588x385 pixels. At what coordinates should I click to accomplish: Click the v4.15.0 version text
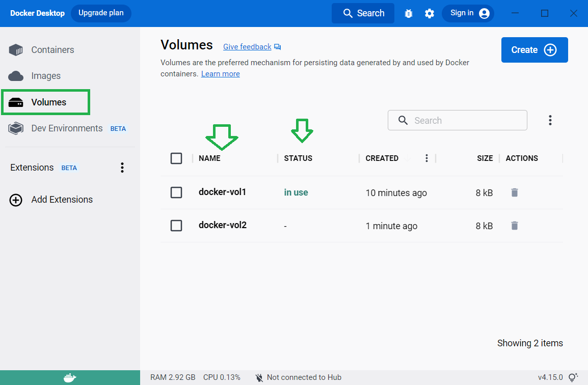point(550,377)
